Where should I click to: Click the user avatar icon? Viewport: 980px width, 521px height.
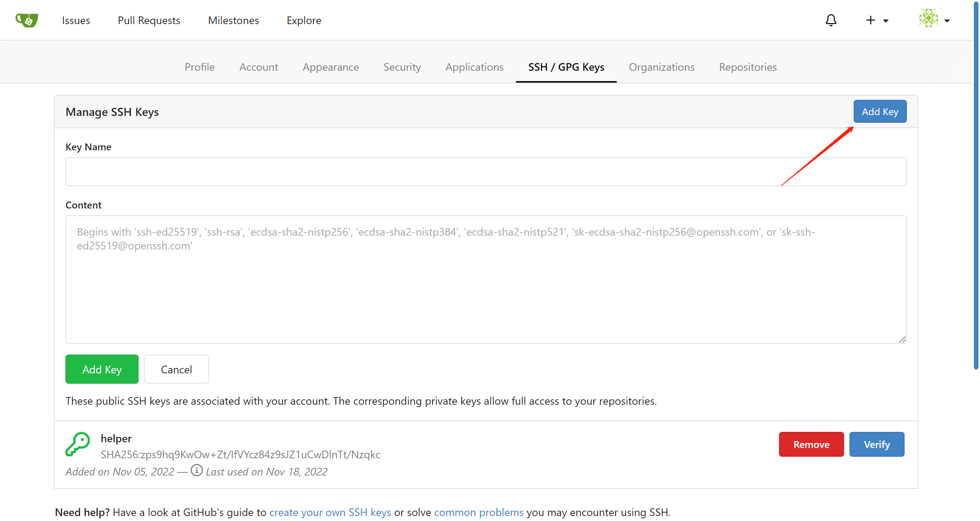coord(928,18)
